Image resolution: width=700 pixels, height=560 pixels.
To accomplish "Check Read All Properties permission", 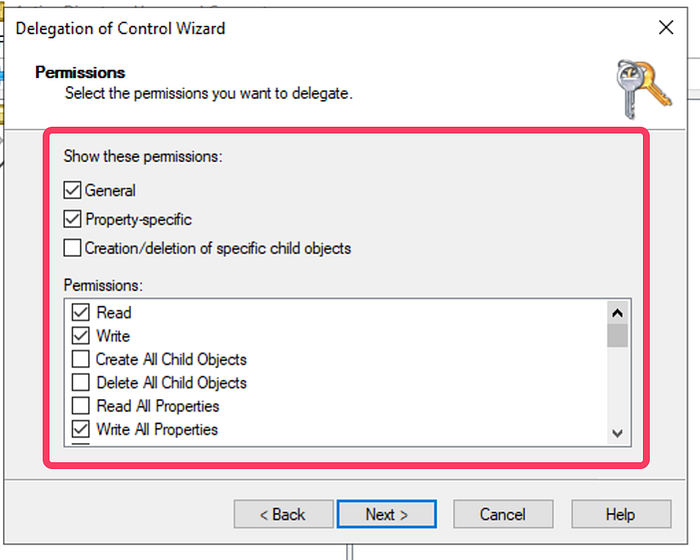I will pyautogui.click(x=80, y=405).
